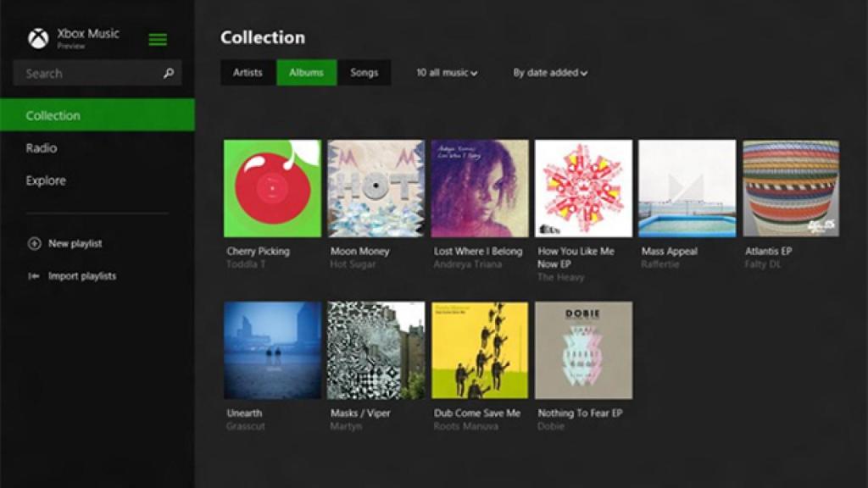The width and height of the screenshot is (868, 488).
Task: Switch to the Artists tab
Action: (x=247, y=73)
